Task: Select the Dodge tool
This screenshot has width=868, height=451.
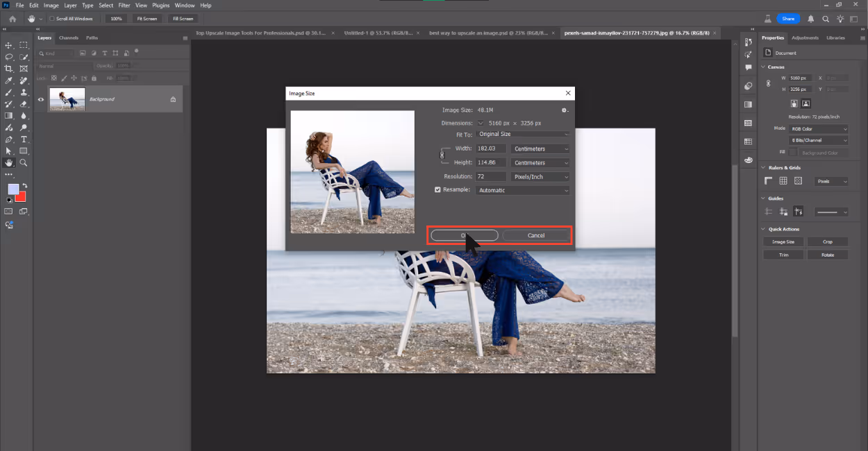Action: (24, 128)
